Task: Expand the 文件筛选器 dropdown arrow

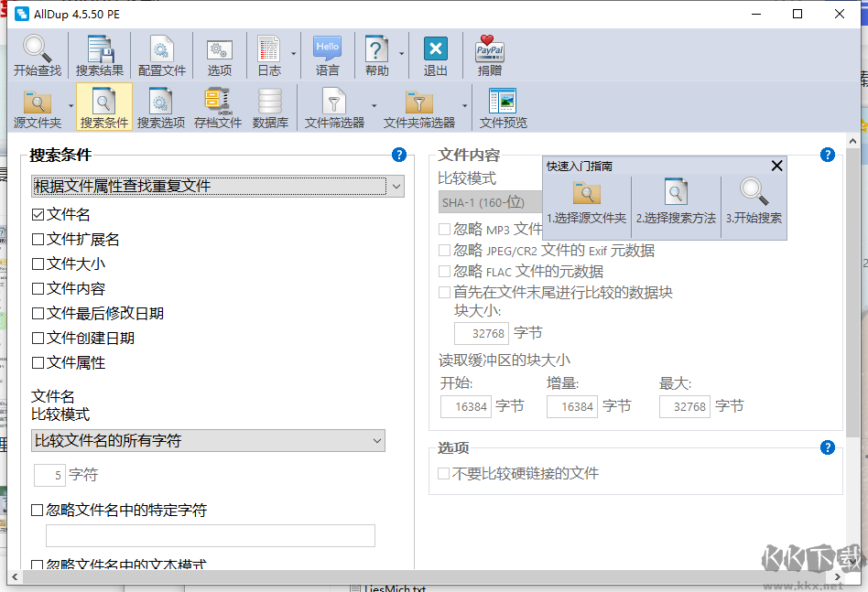Action: pyautogui.click(x=374, y=105)
